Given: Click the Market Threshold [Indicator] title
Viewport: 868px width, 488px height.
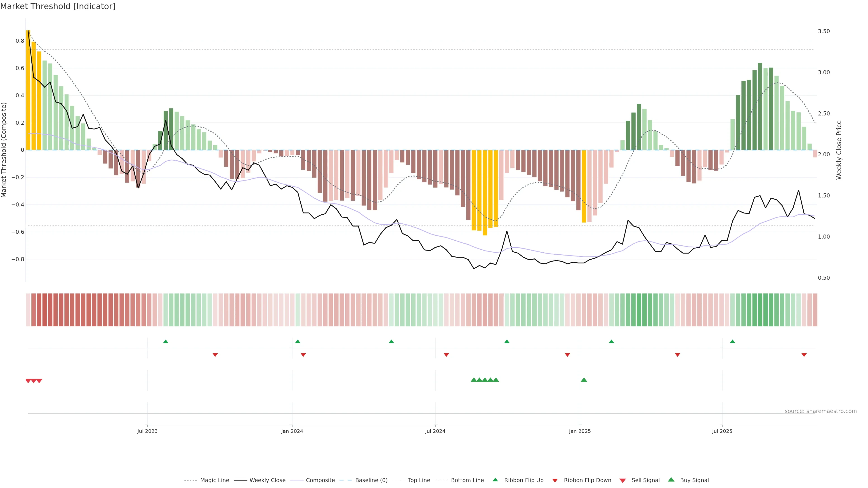Looking at the screenshot, I should coord(58,6).
